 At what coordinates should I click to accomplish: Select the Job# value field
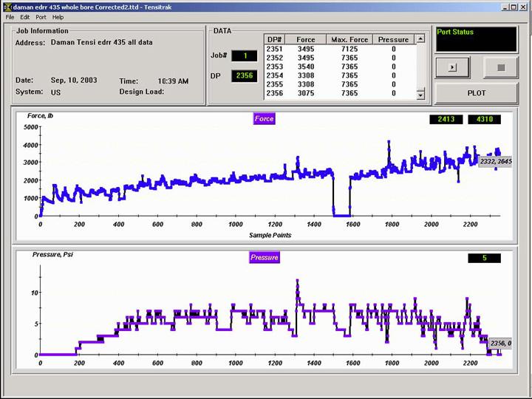coord(244,55)
